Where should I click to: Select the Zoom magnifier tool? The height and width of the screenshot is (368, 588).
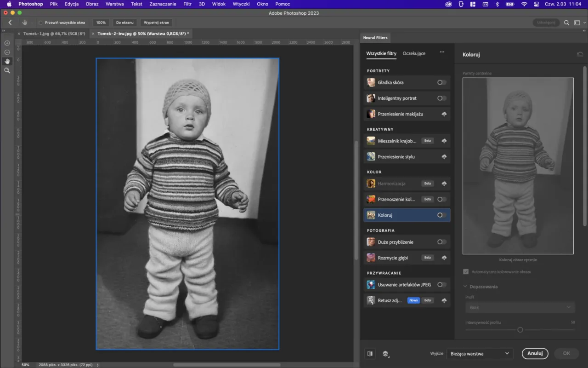(7, 70)
